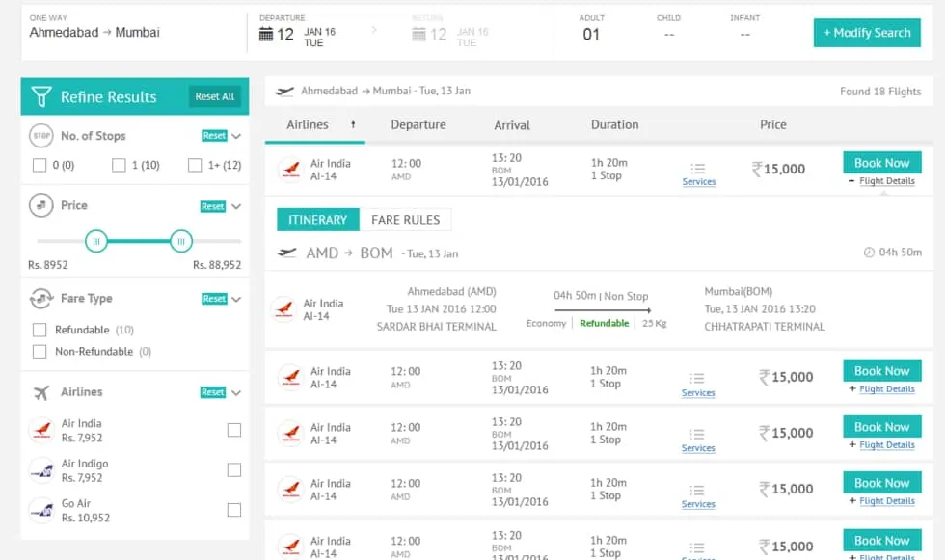The image size is (945, 560).
Task: Click the STOP icon next to No. of Stops
Action: point(40,136)
